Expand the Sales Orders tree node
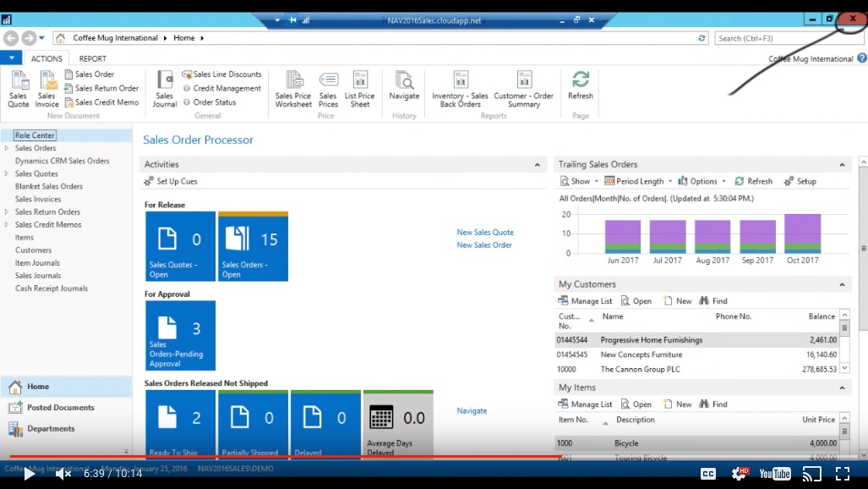Screen dimensions: 868x489 tap(7, 148)
